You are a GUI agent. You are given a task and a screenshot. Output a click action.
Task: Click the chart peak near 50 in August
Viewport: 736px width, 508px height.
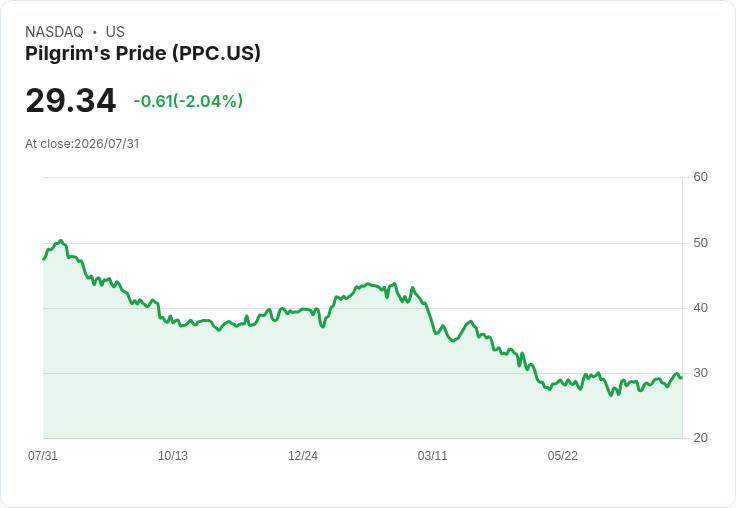(x=61, y=241)
